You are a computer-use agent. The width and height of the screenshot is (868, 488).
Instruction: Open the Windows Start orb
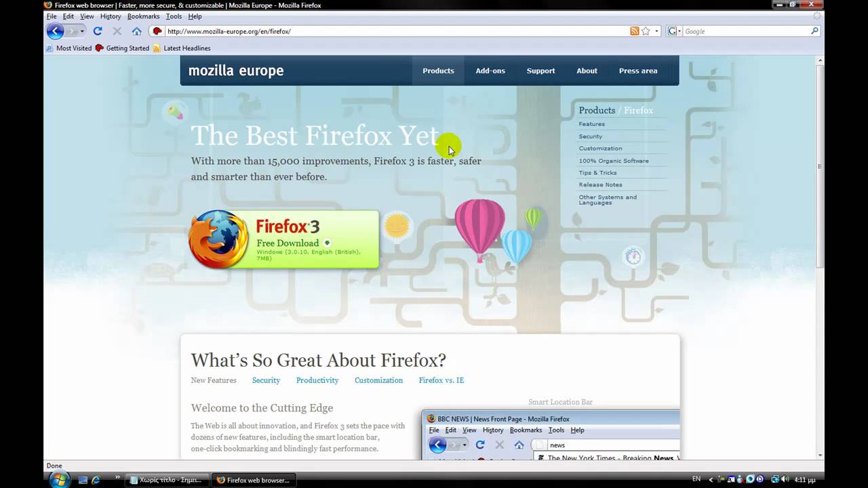point(59,479)
